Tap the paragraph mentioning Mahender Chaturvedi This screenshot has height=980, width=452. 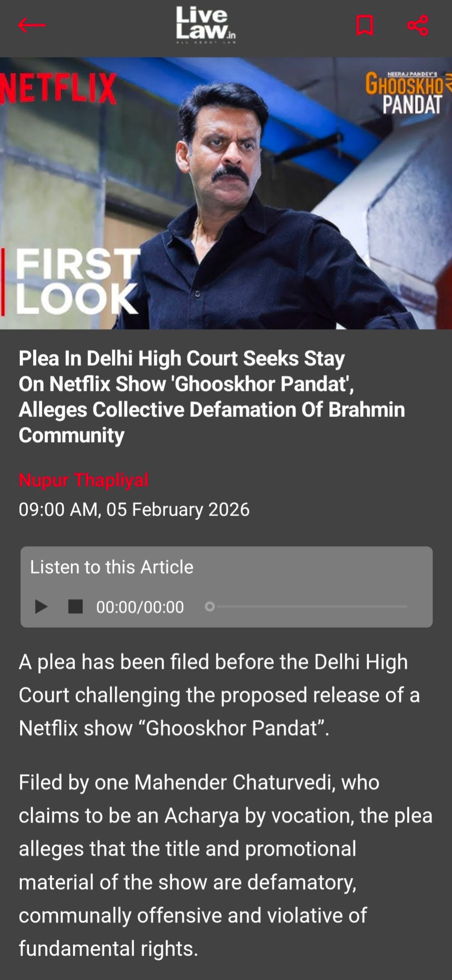pos(226,865)
